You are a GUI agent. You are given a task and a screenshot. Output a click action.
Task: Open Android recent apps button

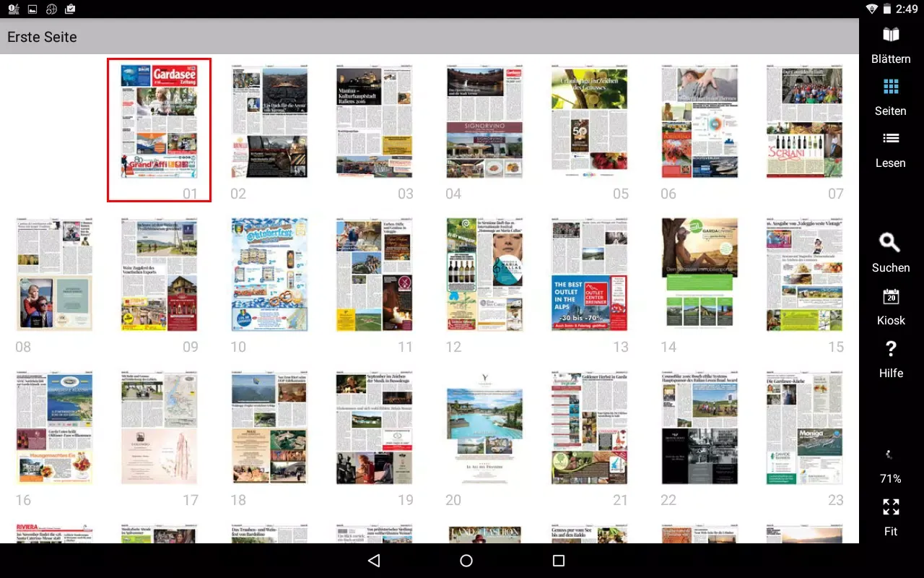point(558,561)
